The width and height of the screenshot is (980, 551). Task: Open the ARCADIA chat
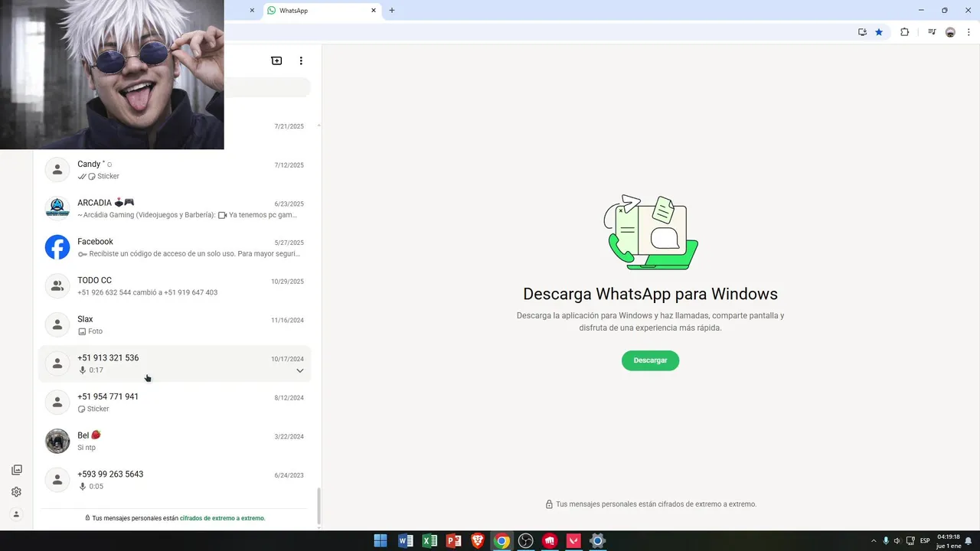click(x=175, y=208)
